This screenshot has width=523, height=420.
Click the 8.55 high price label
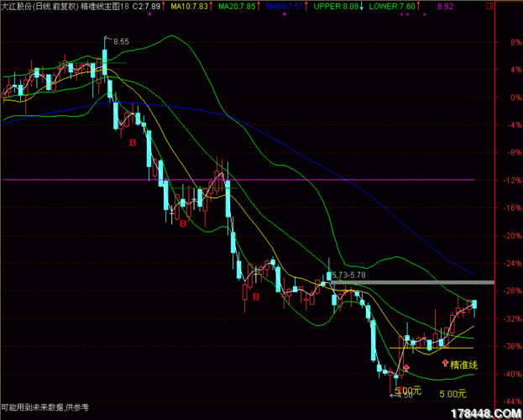(x=121, y=42)
